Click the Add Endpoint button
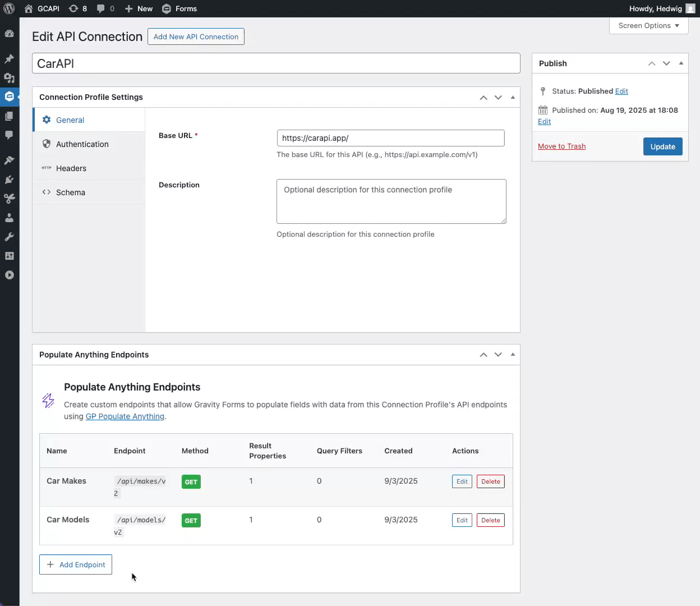The width and height of the screenshot is (700, 606). click(76, 564)
